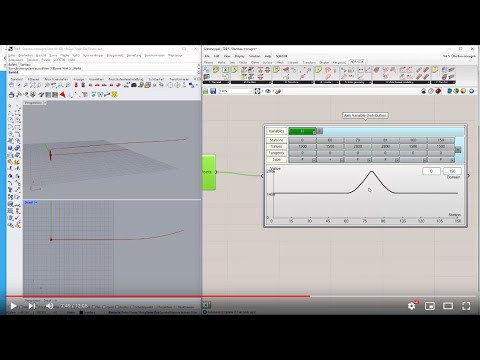Click zoom extents icon in canvas toolbar

coord(258,91)
